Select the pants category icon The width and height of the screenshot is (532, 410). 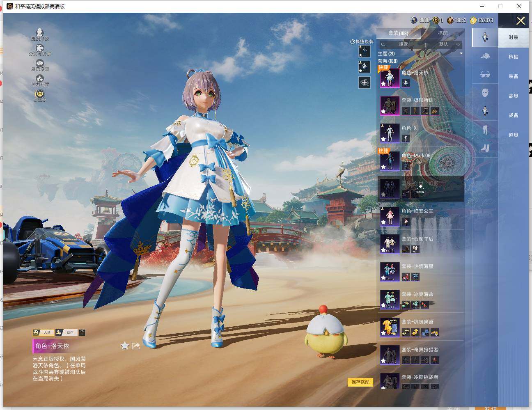pos(485,130)
